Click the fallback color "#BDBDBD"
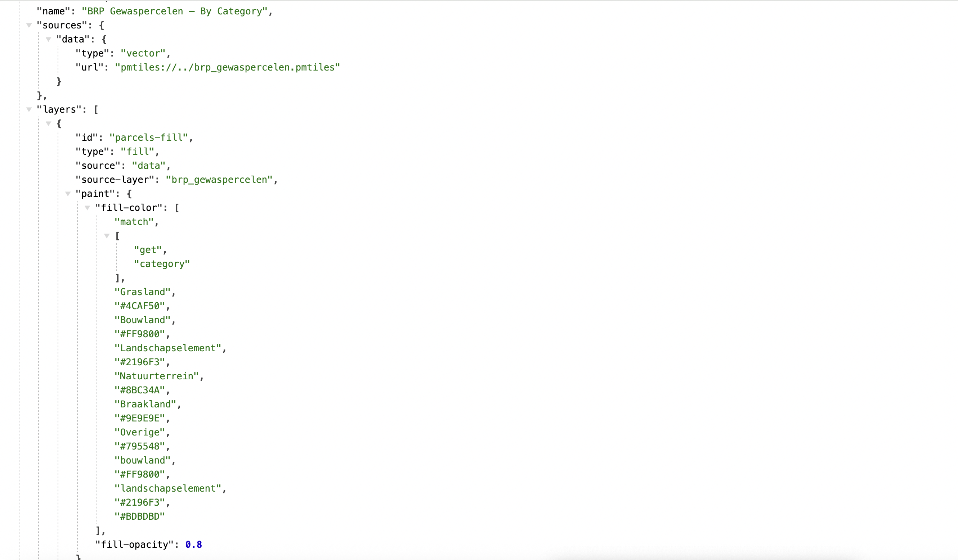Image resolution: width=958 pixels, height=560 pixels. pos(139,517)
